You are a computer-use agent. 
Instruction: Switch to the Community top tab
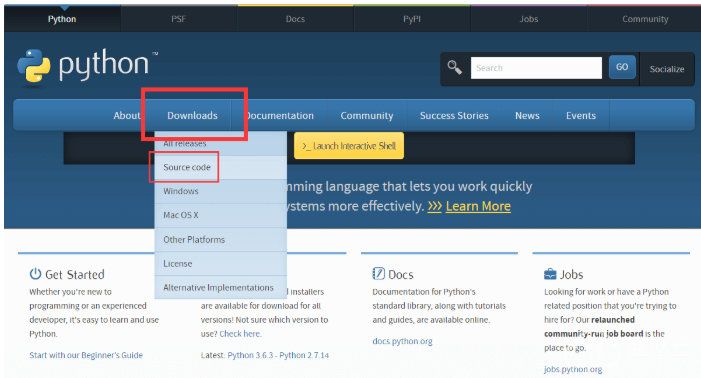tap(645, 19)
